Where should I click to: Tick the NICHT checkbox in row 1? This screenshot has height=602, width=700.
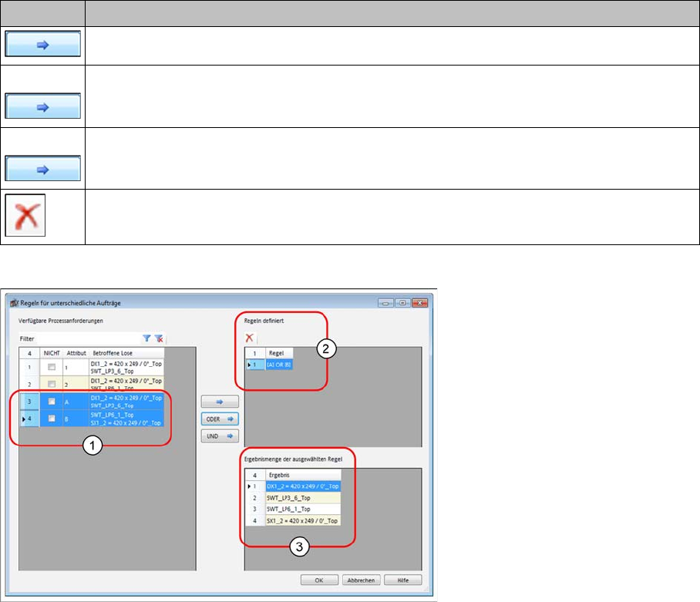click(x=52, y=367)
